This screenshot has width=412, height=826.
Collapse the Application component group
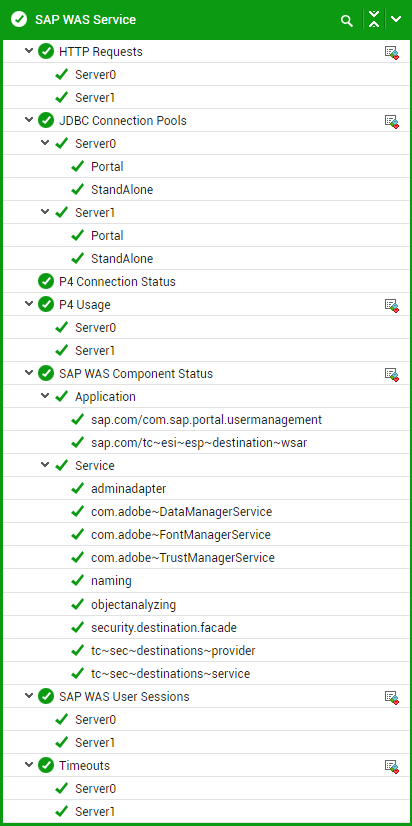click(x=45, y=396)
